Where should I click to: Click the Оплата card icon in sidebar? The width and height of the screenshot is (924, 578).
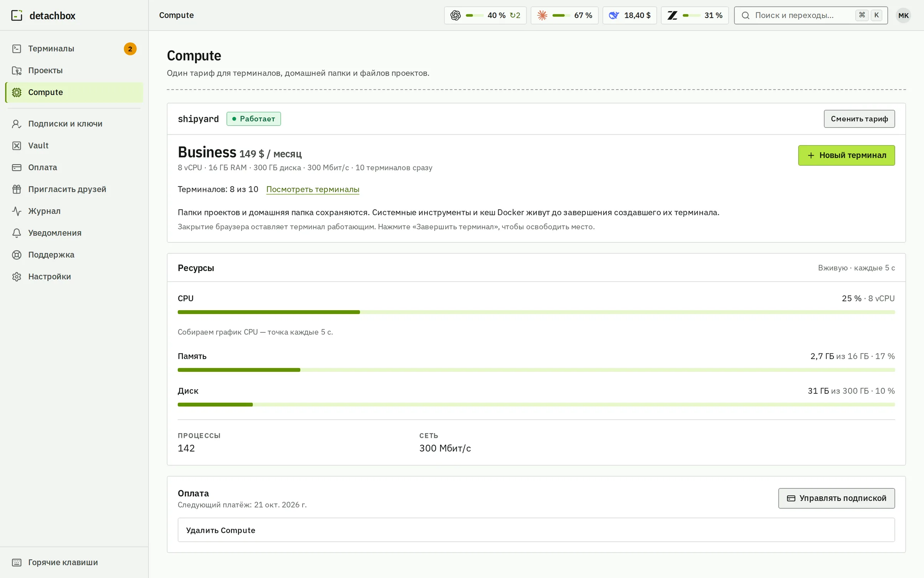coord(17,168)
